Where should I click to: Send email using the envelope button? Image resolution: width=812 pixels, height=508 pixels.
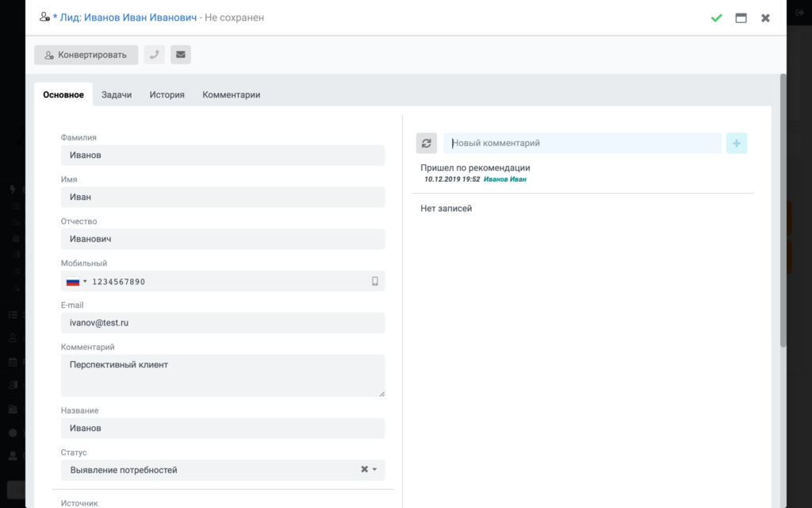point(181,55)
